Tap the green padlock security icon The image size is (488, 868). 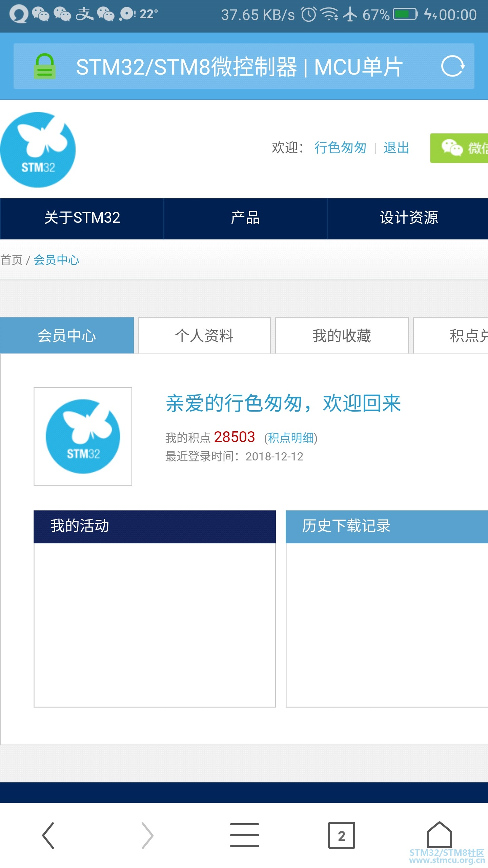pyautogui.click(x=45, y=66)
